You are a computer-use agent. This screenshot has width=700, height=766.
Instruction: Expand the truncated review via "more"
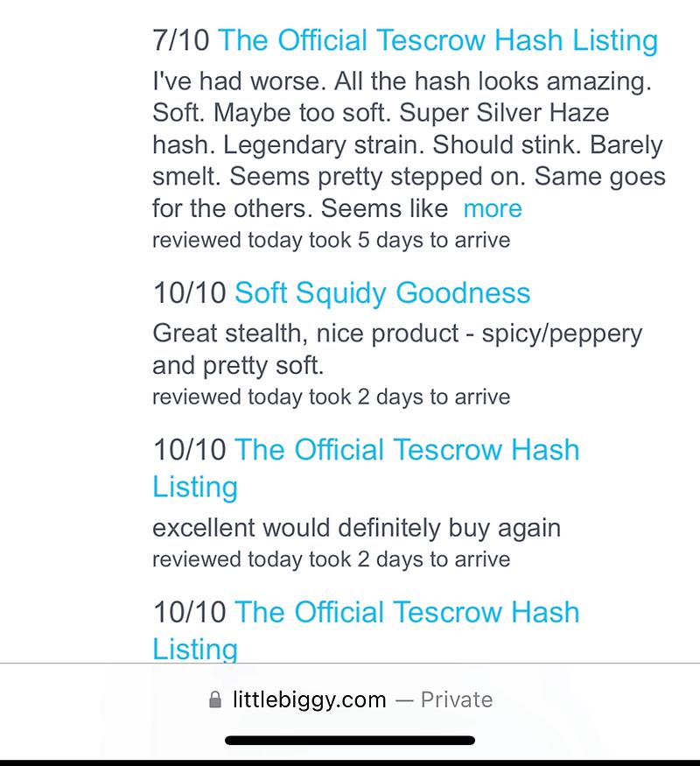493,208
